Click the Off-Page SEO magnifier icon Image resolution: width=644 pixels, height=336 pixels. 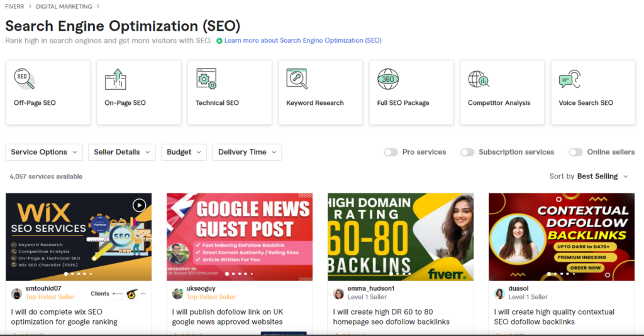(25, 79)
